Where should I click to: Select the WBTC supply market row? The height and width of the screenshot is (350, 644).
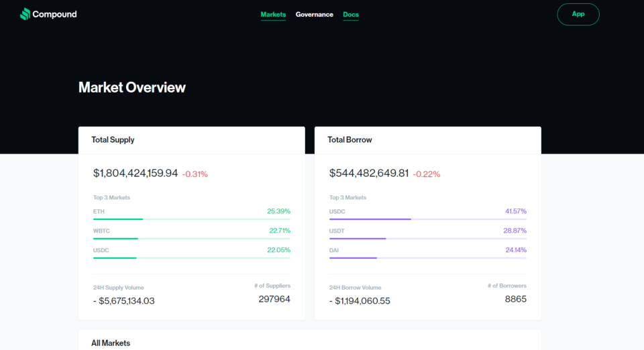coord(191,233)
